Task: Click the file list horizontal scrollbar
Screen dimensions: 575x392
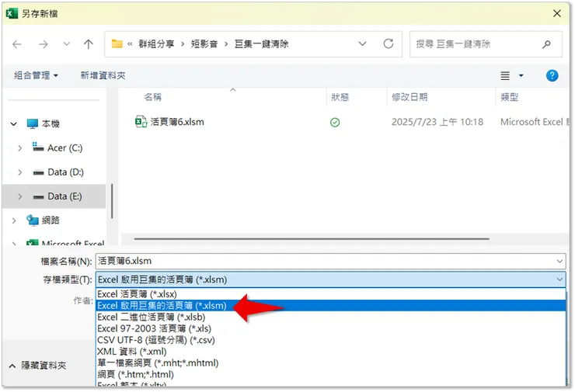Action: [x=312, y=238]
